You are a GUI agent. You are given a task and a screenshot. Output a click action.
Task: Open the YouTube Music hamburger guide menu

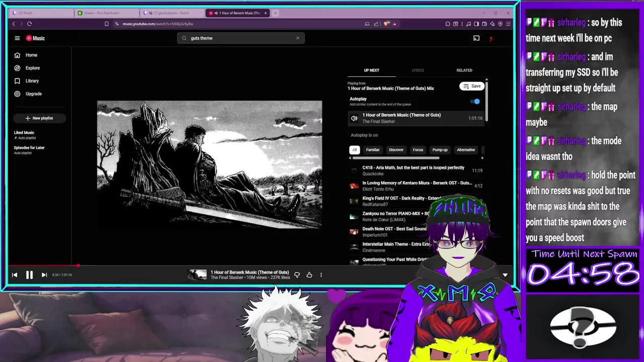17,38
